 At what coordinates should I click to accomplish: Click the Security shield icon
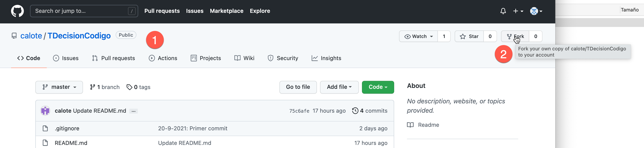click(x=270, y=58)
